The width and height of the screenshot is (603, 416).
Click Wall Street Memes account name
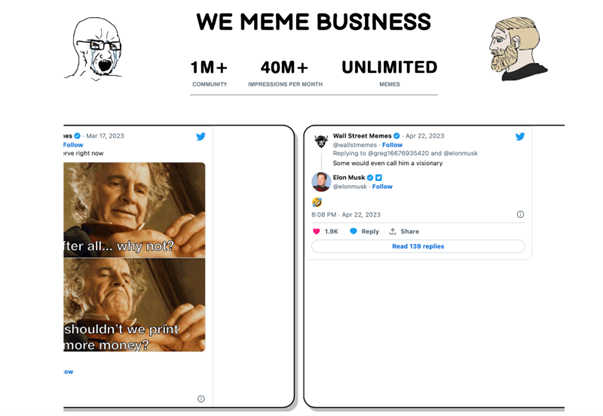coord(361,136)
